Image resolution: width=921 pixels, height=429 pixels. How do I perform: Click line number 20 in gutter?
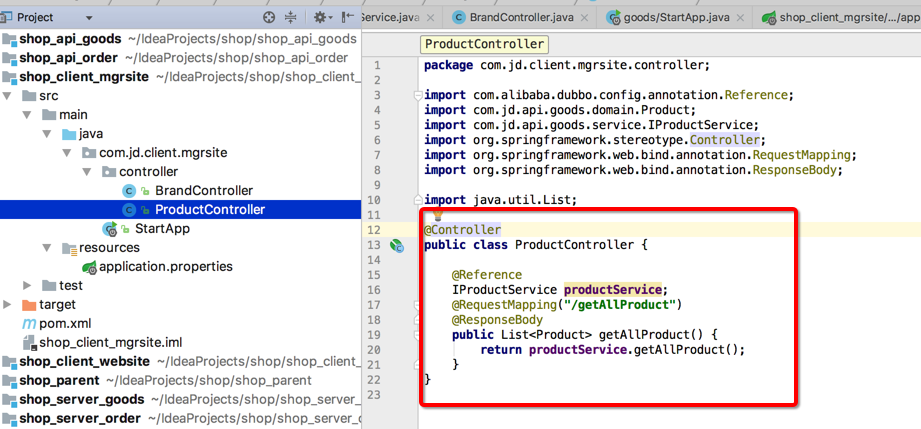(373, 350)
